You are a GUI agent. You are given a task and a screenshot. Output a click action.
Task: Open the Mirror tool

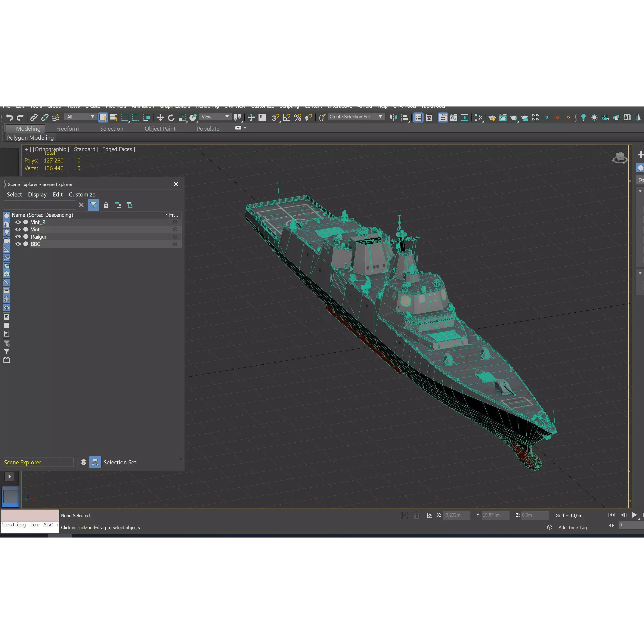point(393,117)
